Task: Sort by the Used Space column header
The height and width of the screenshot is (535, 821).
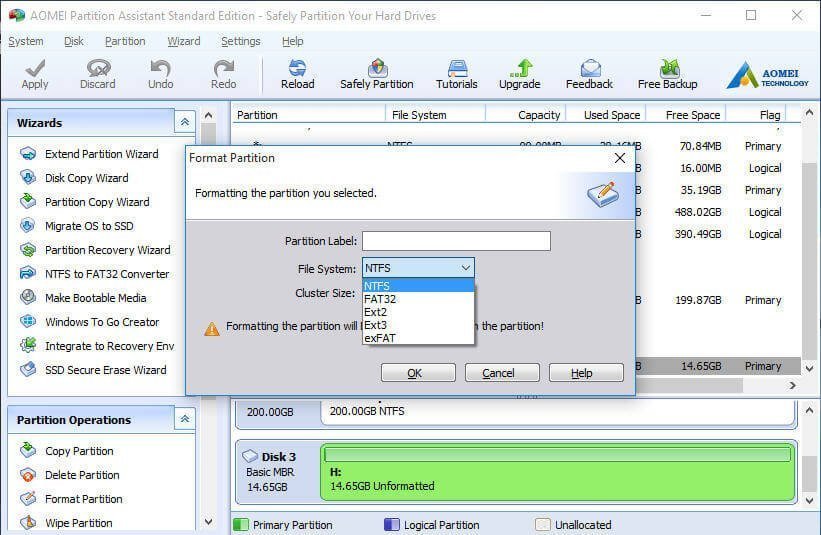Action: click(x=606, y=115)
